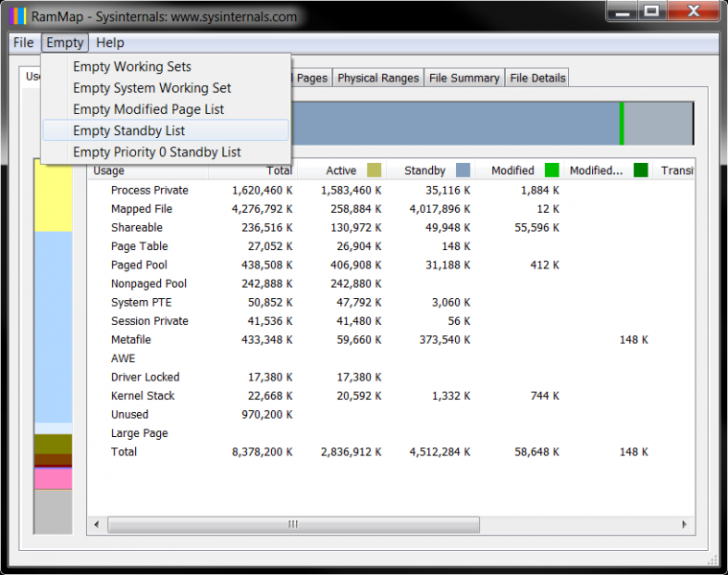Viewport: 728px width, 575px height.
Task: Select the Unused row
Action: [391, 414]
